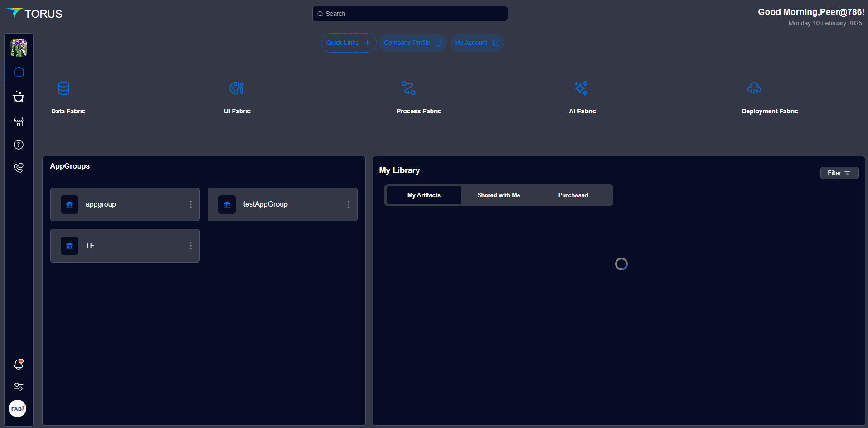868x428 pixels.
Task: Open the help question mark icon
Action: [19, 145]
